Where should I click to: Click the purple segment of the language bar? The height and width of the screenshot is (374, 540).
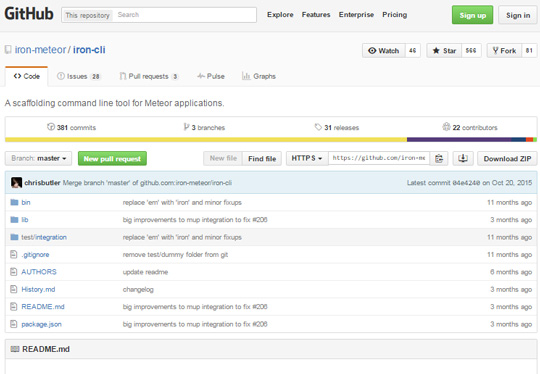pyautogui.click(x=459, y=139)
